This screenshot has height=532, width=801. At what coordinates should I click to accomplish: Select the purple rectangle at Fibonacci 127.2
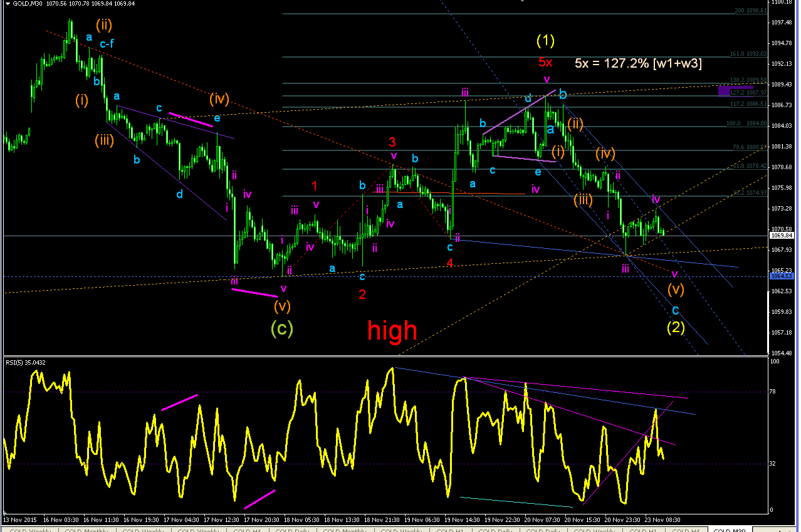coord(735,91)
